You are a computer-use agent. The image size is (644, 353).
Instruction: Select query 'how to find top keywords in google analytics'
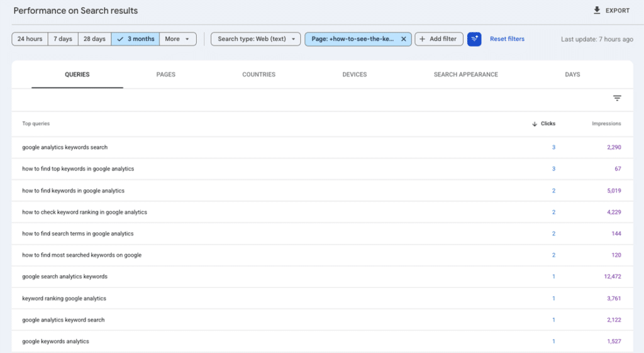point(78,169)
